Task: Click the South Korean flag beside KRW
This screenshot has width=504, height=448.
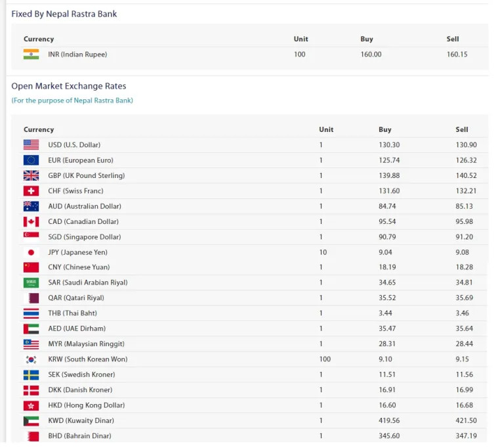Action: coord(31,359)
